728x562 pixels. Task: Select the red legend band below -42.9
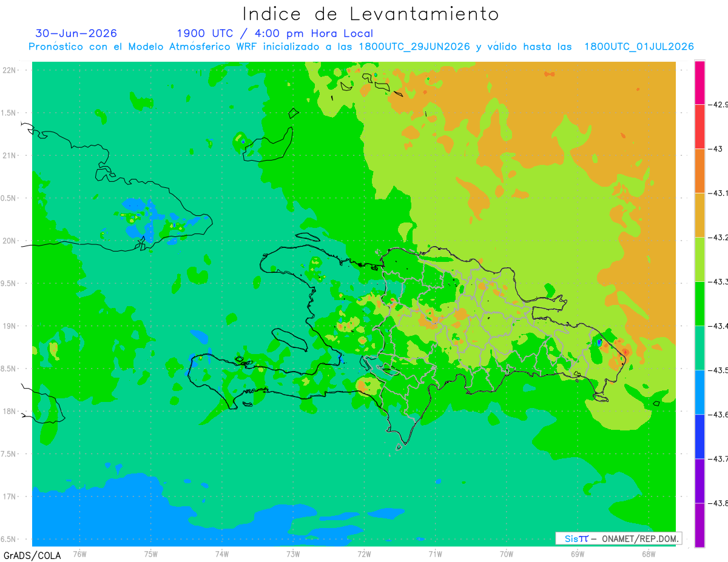coord(699,127)
